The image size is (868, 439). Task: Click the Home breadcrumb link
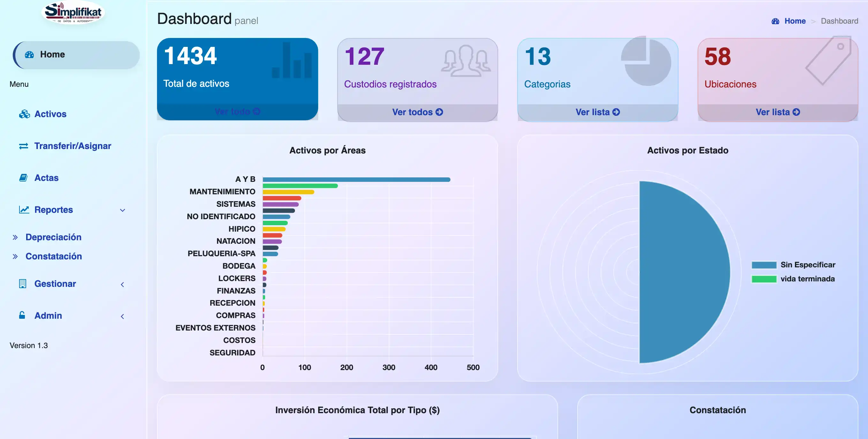[795, 21]
